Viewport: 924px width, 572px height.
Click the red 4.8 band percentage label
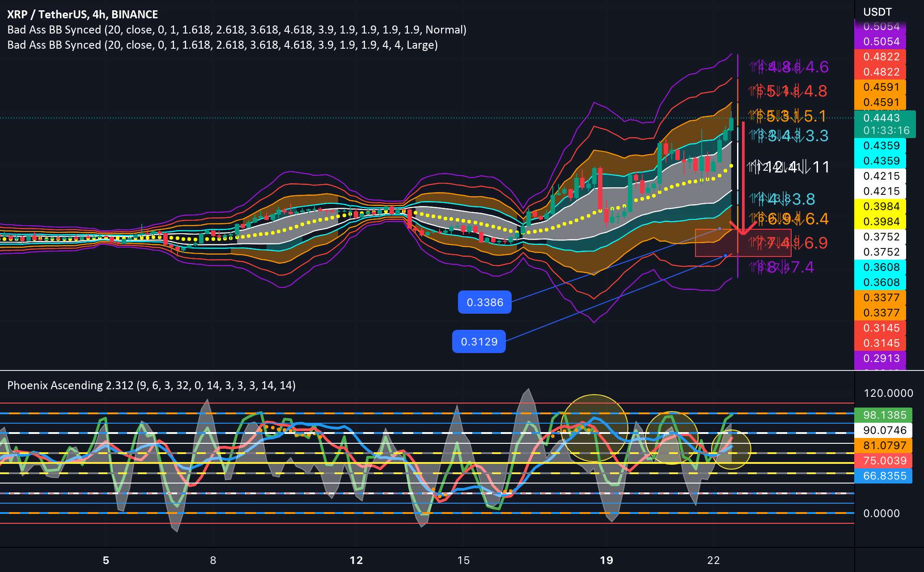[x=816, y=91]
